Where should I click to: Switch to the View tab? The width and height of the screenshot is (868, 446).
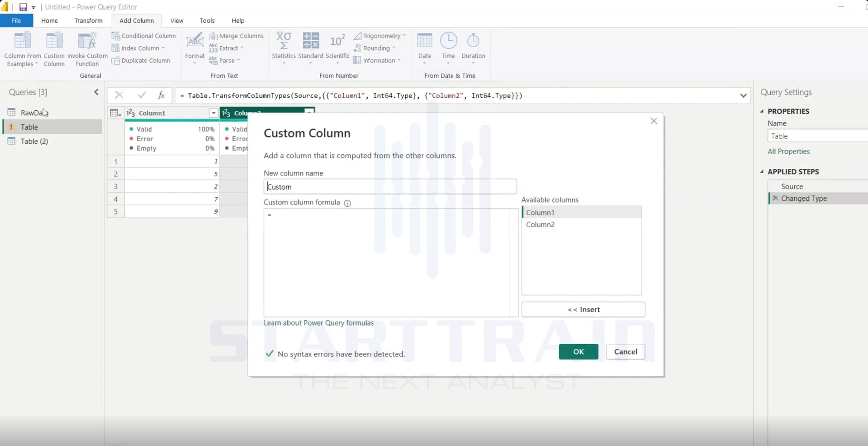[x=177, y=21]
